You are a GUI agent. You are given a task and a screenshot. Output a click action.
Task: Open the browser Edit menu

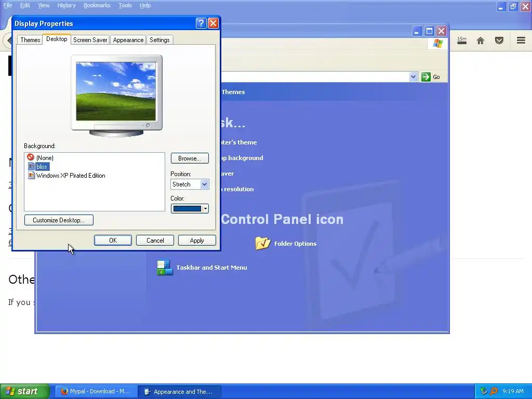[x=25, y=5]
